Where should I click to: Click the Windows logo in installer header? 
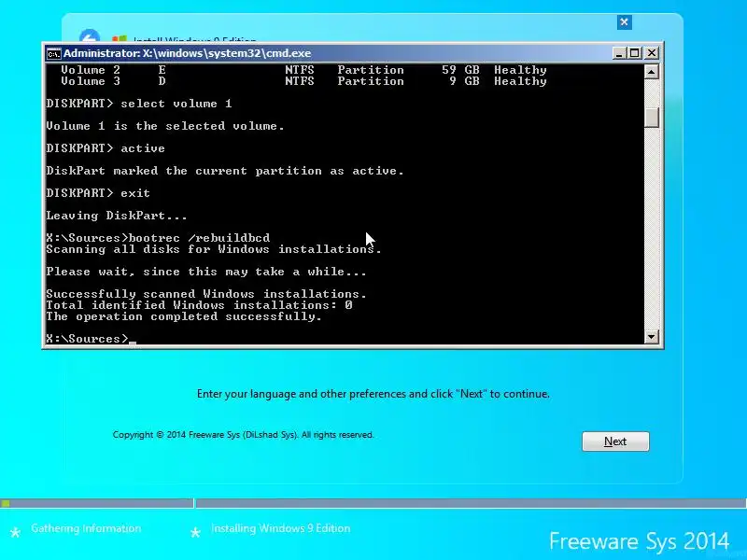(120, 38)
